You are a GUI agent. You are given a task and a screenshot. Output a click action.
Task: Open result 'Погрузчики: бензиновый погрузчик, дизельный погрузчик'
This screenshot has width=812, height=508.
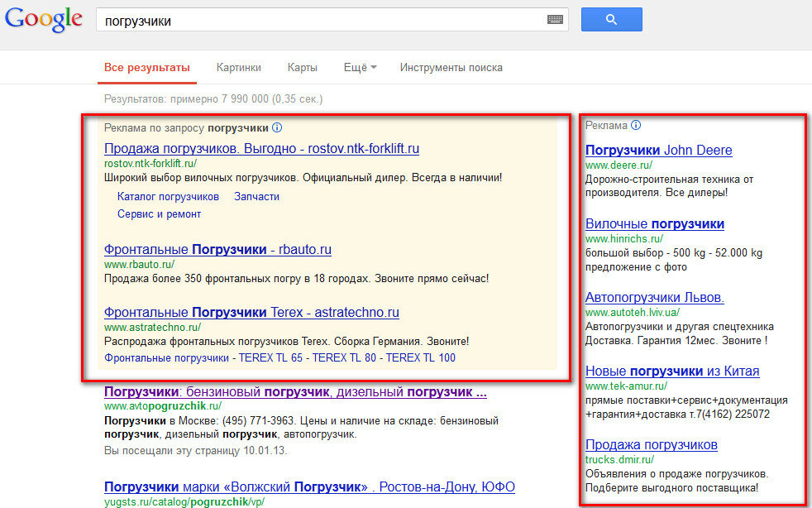(295, 392)
